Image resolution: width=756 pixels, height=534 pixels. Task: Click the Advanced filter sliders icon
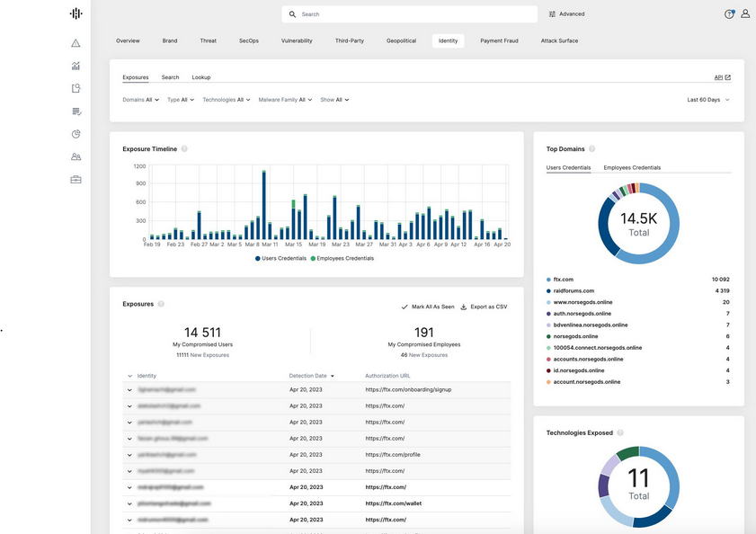[552, 14]
